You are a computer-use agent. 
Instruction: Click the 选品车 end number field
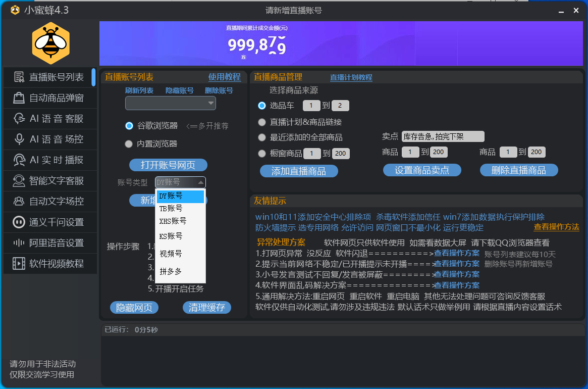tap(340, 106)
